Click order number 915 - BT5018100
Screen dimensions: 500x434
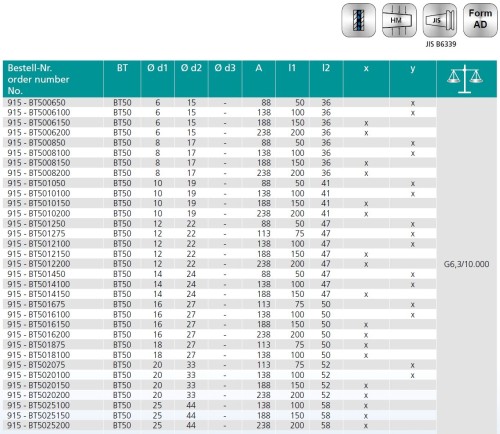(x=39, y=355)
